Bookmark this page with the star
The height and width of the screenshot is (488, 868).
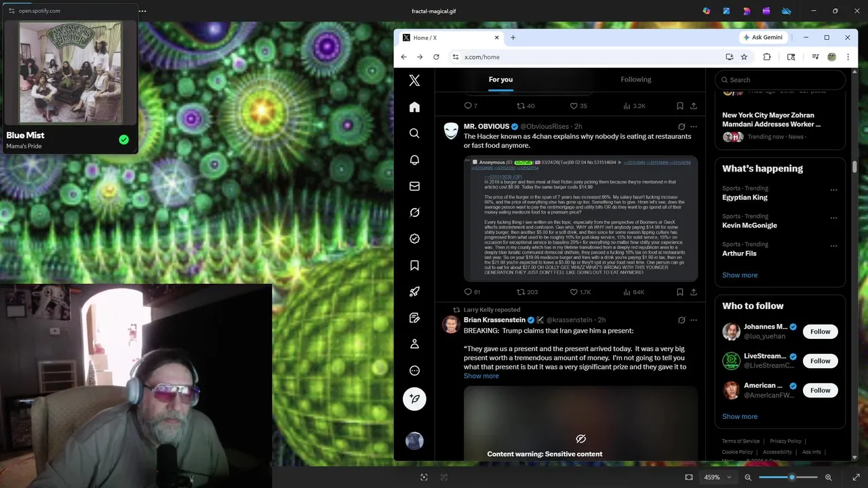click(744, 57)
